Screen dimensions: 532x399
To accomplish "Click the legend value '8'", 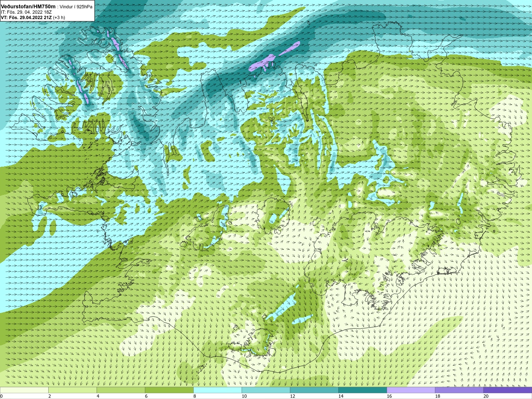I will 195,396.
